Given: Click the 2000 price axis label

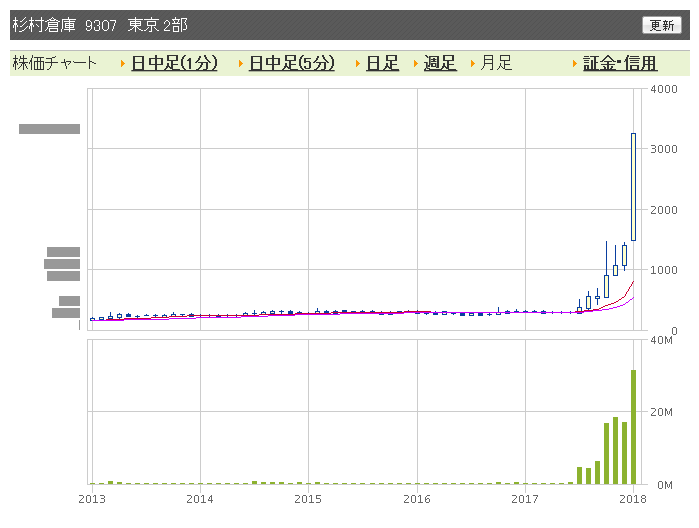Looking at the screenshot, I should (x=664, y=210).
